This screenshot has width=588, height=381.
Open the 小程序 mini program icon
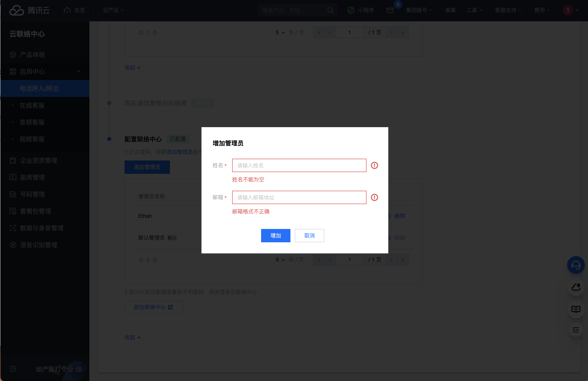pos(351,10)
